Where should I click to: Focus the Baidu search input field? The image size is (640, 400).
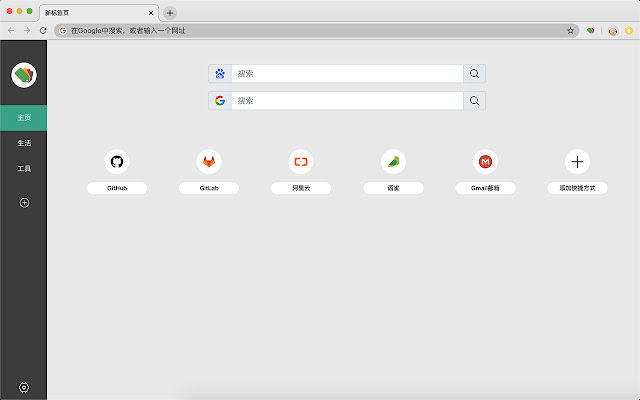(347, 74)
